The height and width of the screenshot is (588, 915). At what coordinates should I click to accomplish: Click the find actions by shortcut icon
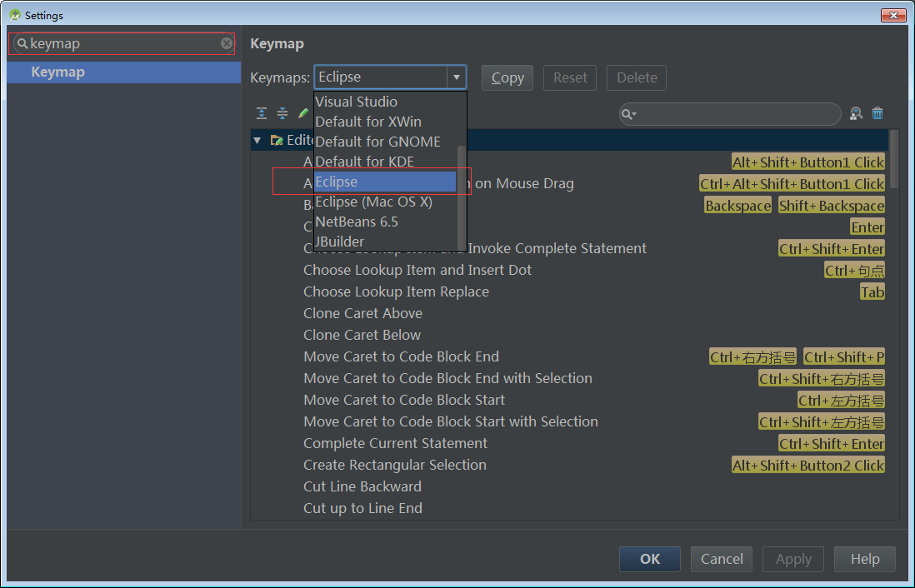click(856, 114)
